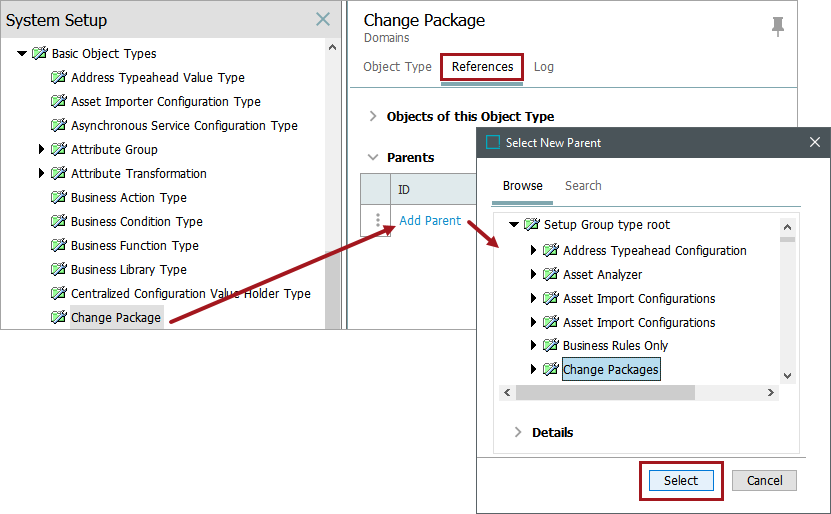
Task: Click the Asset Analyzer object icon
Action: 551,275
